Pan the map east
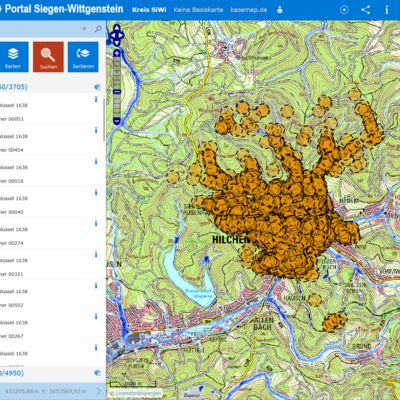Screen dimensions: 400x400 click(x=122, y=35)
